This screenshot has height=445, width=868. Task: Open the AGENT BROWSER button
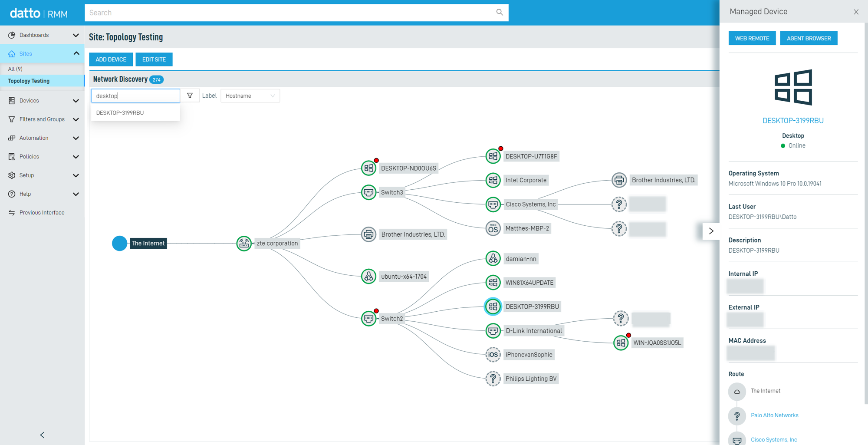809,38
